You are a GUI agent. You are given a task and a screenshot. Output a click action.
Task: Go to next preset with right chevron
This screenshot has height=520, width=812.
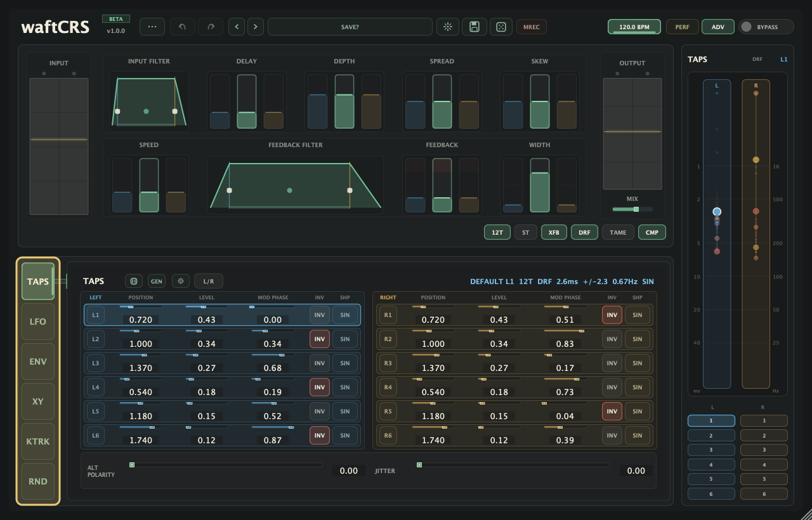pos(256,27)
